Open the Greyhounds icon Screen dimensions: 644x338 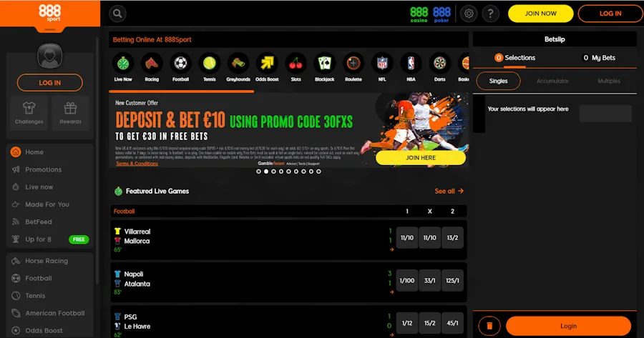tap(238, 63)
